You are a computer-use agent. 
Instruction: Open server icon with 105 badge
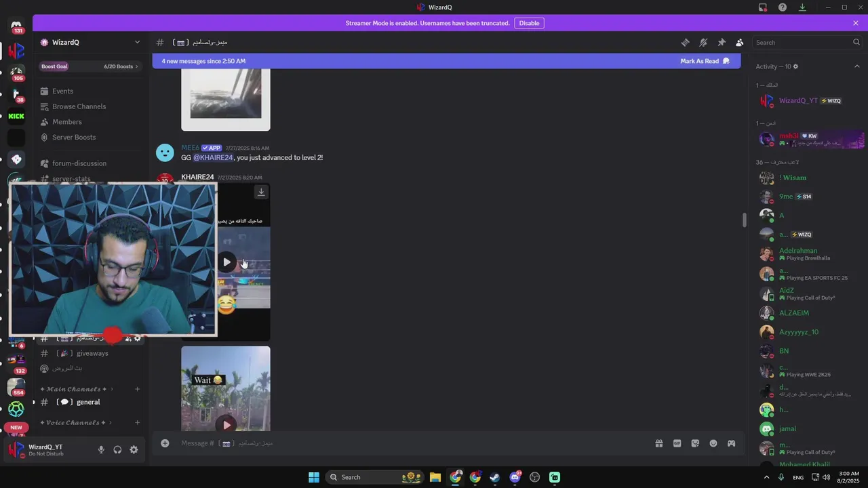point(16,73)
